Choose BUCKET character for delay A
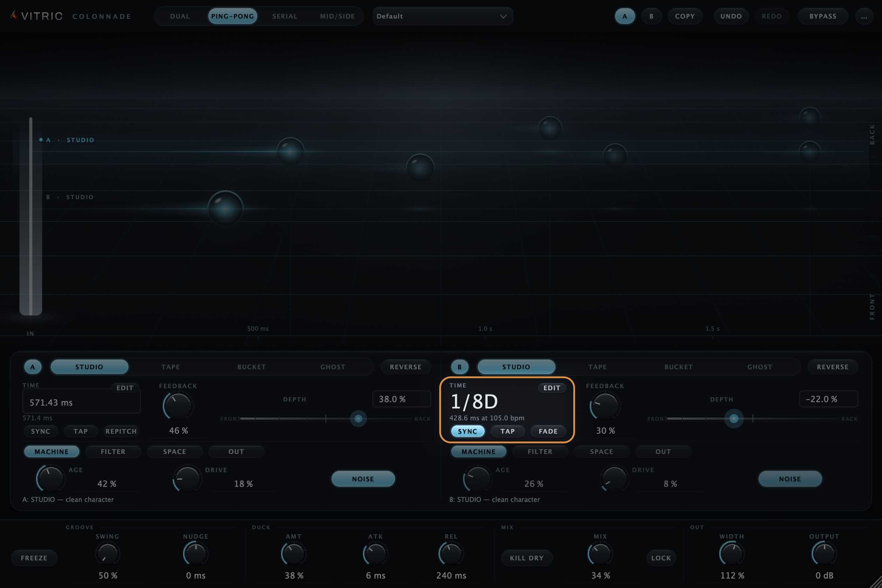The width and height of the screenshot is (882, 588). [x=252, y=367]
